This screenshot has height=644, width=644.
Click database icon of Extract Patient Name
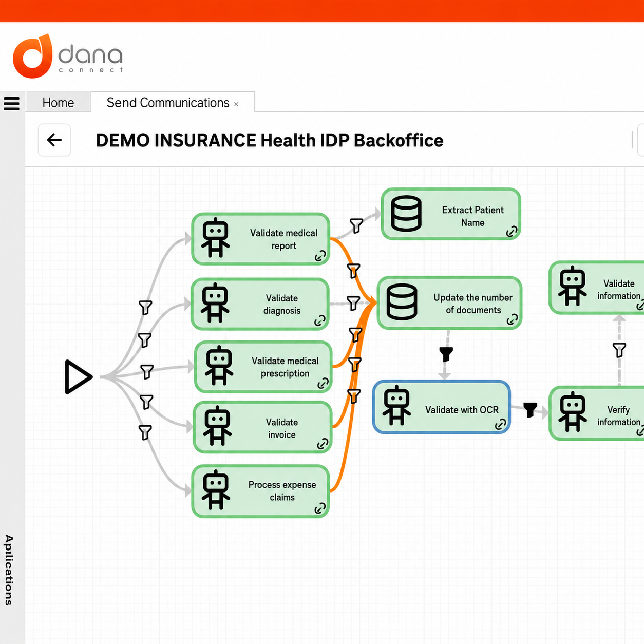coord(406,213)
